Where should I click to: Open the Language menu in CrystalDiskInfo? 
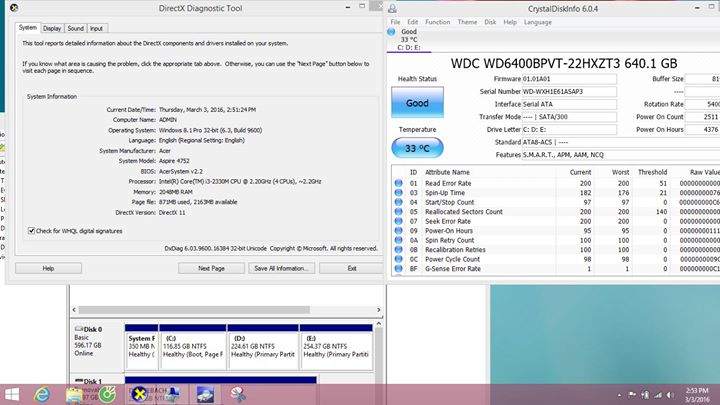pos(538,22)
